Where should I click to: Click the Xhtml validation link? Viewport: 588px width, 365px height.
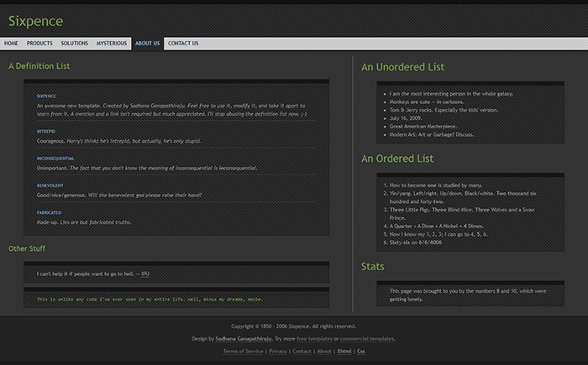344,351
